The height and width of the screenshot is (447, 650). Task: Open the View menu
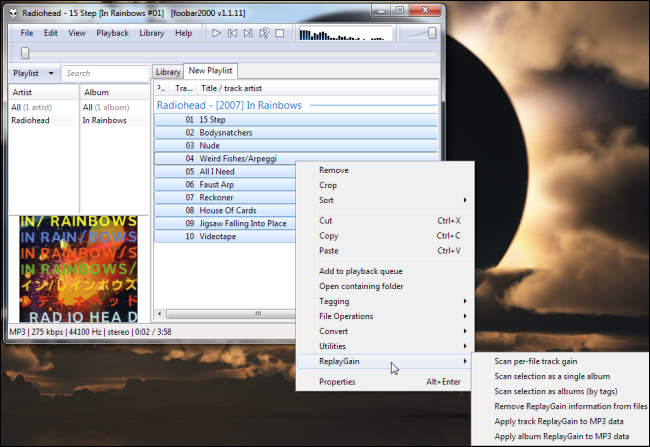[77, 33]
